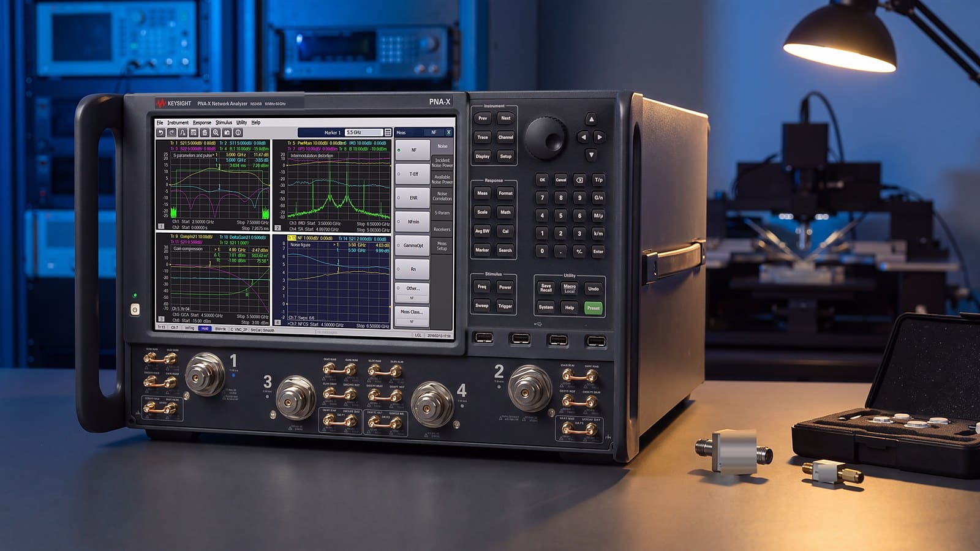The height and width of the screenshot is (551, 980).
Task: Click the Marker 1 frequency entry field
Action: [x=363, y=132]
